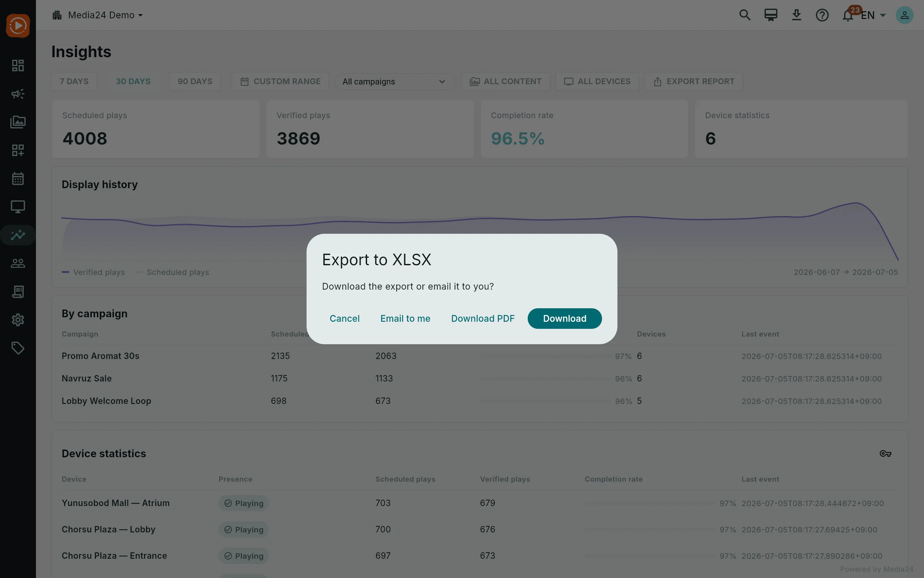This screenshot has height=578, width=924.
Task: Click Playing status chip for Chorsu Plaza — Entrance
Action: pos(244,556)
